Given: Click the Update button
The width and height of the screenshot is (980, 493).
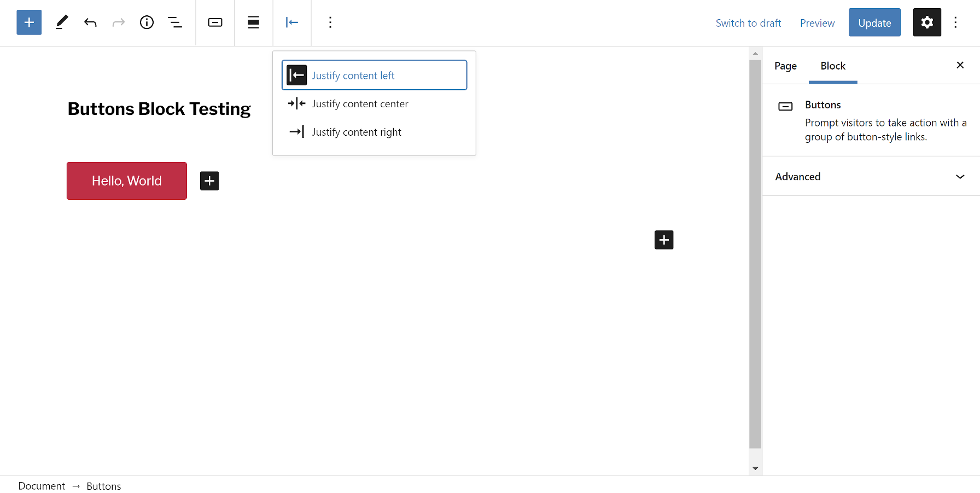Looking at the screenshot, I should click(874, 22).
